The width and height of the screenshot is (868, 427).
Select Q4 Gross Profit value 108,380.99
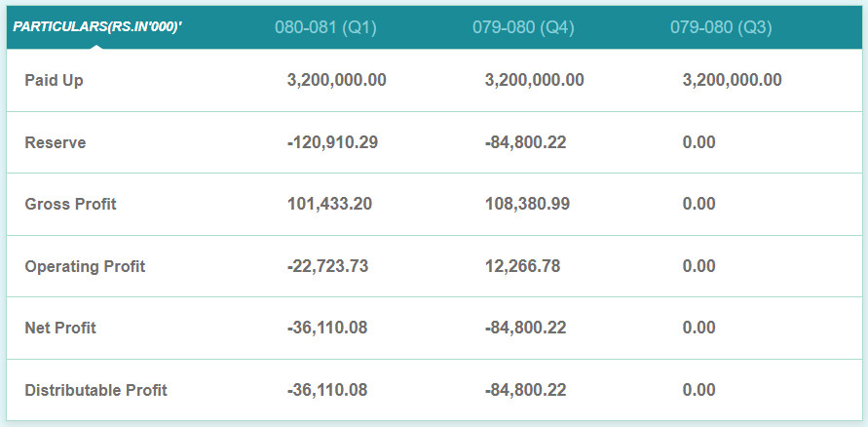527,205
